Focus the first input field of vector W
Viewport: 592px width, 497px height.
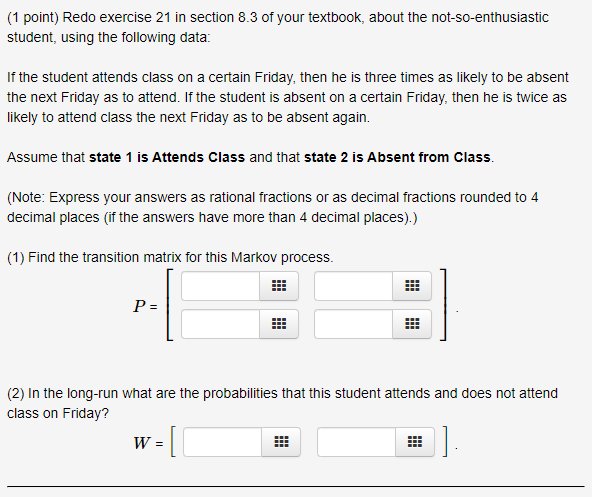pyautogui.click(x=223, y=442)
